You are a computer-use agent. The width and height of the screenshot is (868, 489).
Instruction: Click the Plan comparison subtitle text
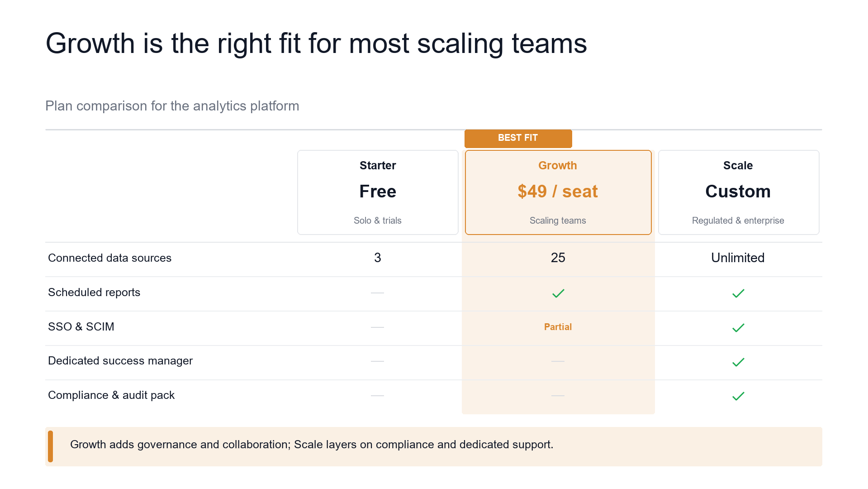coord(172,106)
